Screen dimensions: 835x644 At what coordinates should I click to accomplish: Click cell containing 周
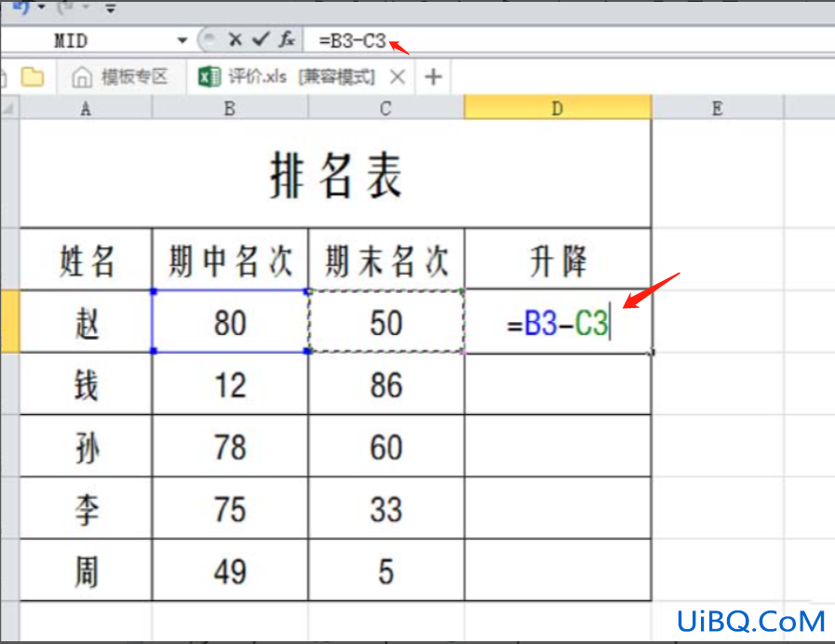tap(86, 570)
